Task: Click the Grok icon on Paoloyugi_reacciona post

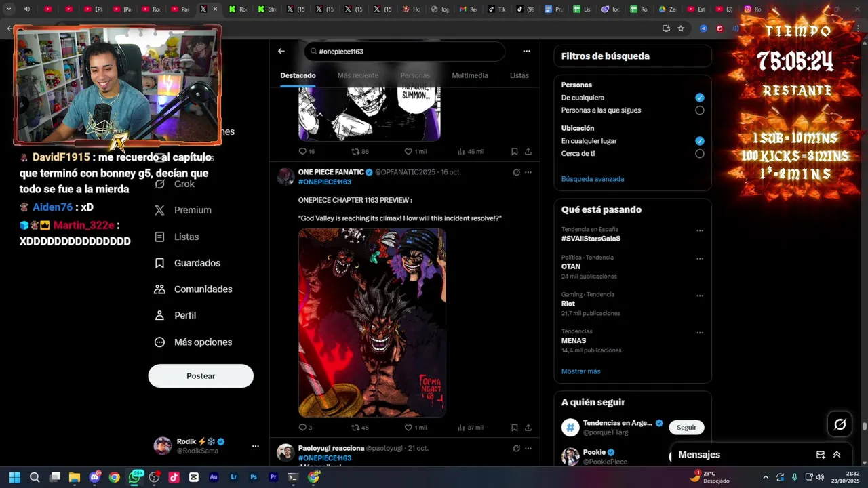Action: [516, 449]
